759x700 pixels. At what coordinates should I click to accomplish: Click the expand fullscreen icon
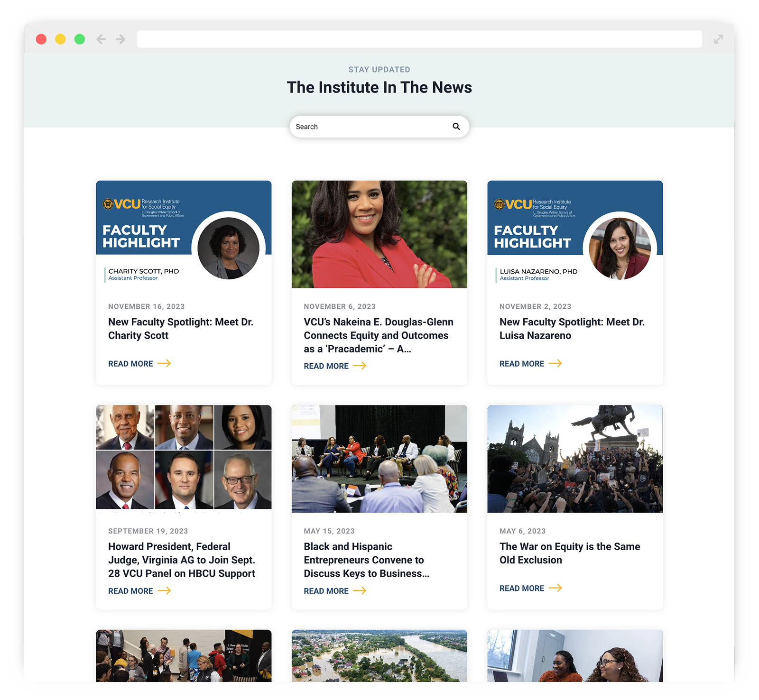coord(718,39)
